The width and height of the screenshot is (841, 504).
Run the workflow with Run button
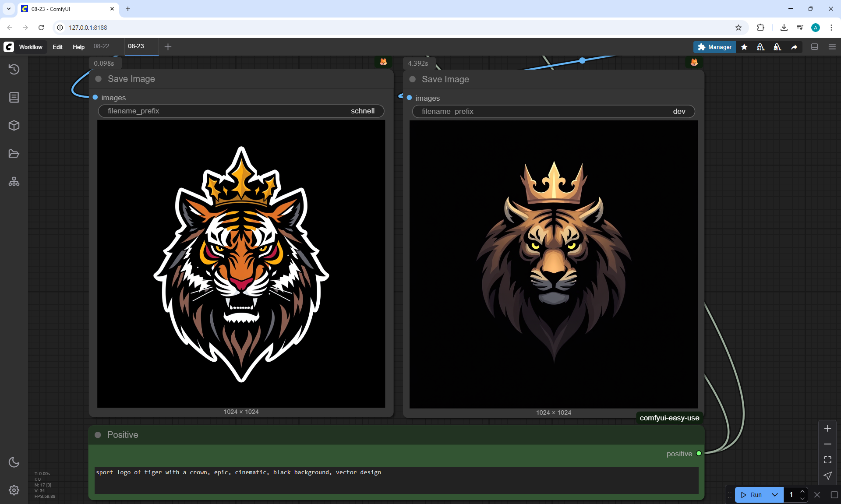point(752,495)
